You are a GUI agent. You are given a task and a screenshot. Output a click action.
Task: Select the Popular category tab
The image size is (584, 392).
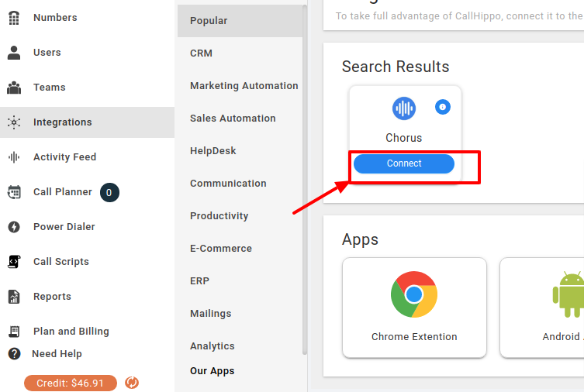pyautogui.click(x=240, y=21)
